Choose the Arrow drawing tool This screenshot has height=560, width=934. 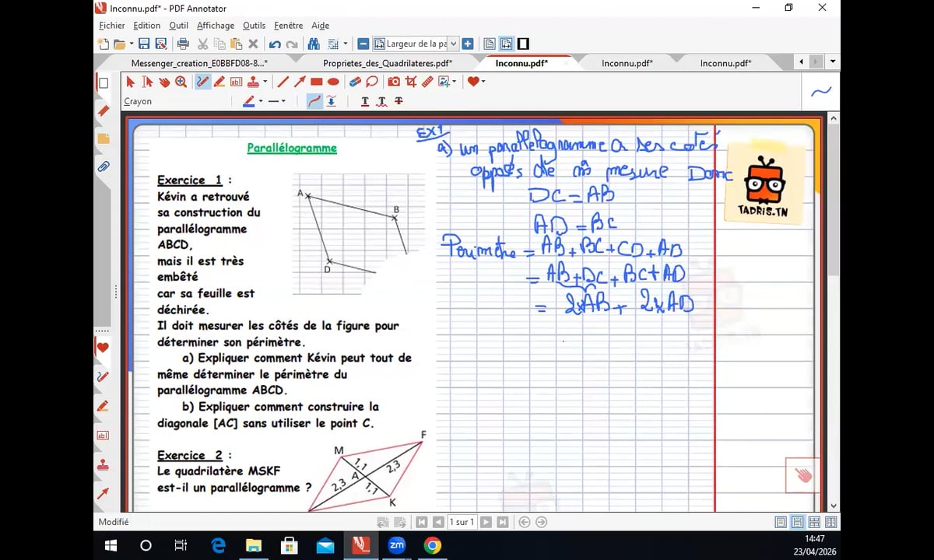pyautogui.click(x=300, y=82)
